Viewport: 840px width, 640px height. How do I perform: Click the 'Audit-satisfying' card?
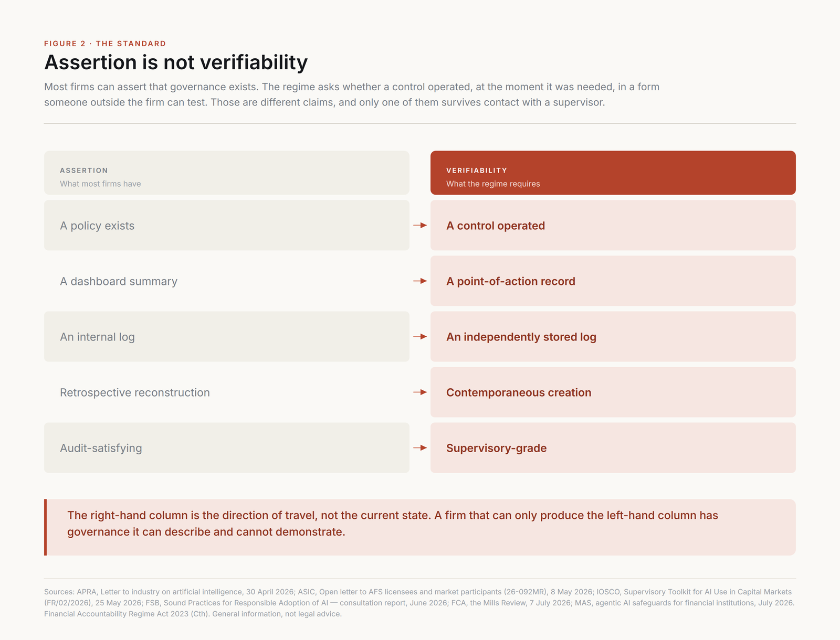tap(227, 448)
